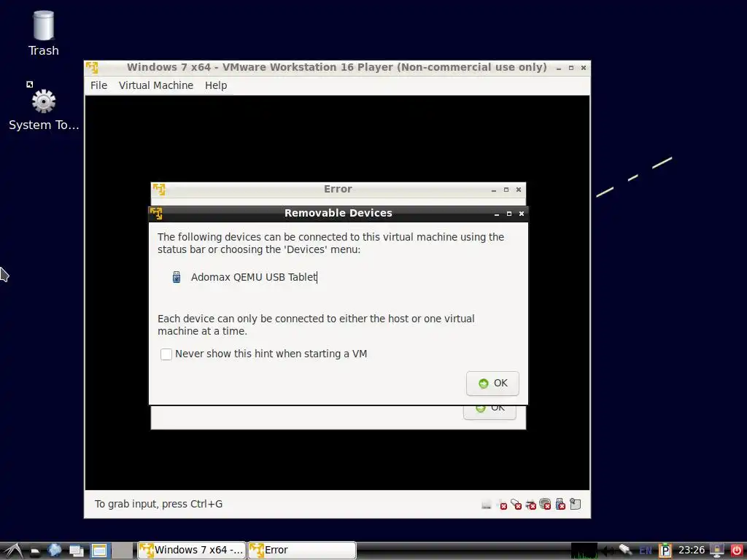
Task: Click the screen lock tray icon
Action: pos(717,551)
